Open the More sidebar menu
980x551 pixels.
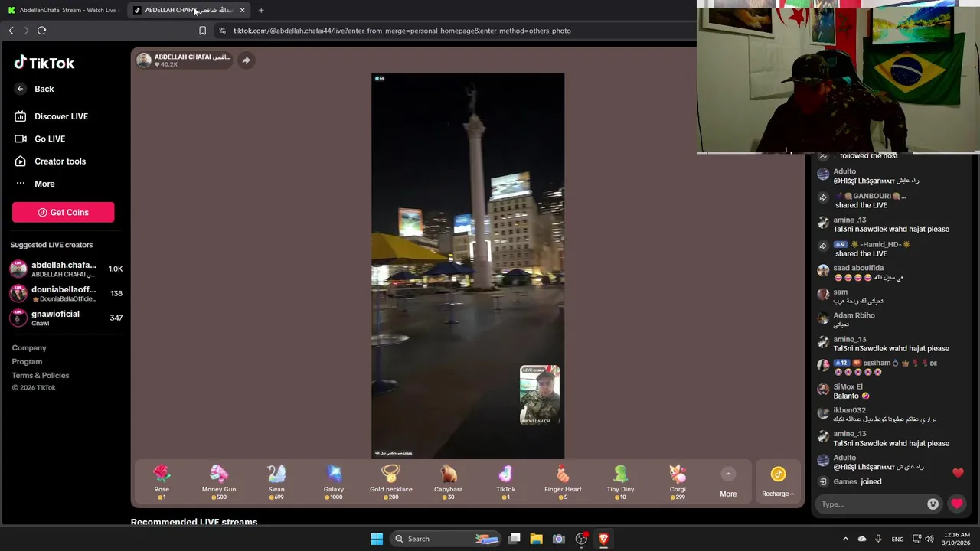(x=34, y=184)
